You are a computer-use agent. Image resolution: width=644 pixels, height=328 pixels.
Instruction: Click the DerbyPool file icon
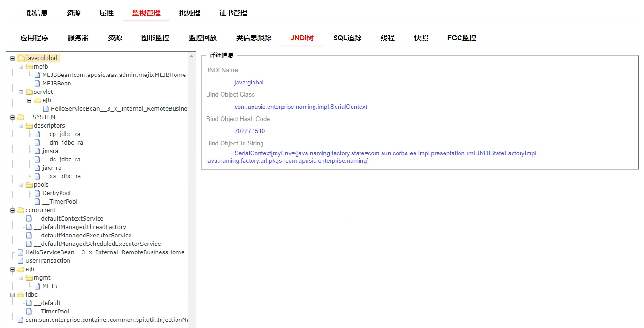click(38, 193)
